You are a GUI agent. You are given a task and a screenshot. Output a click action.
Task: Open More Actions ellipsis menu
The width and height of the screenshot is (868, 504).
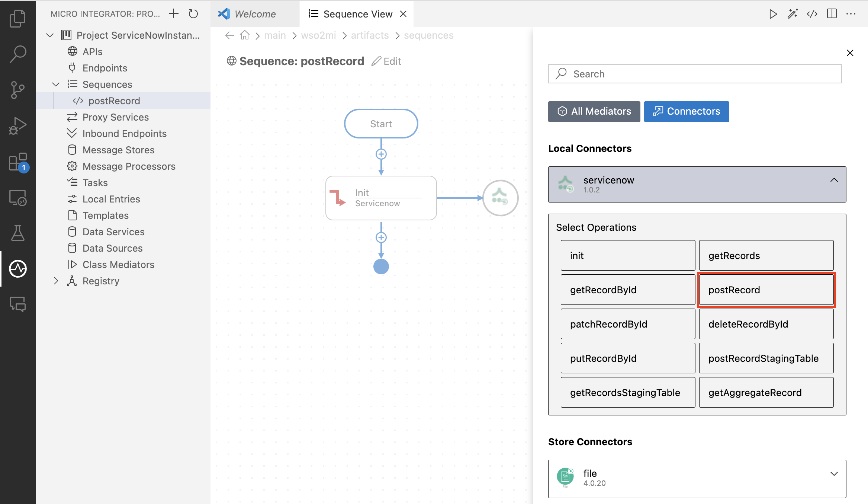tap(851, 14)
